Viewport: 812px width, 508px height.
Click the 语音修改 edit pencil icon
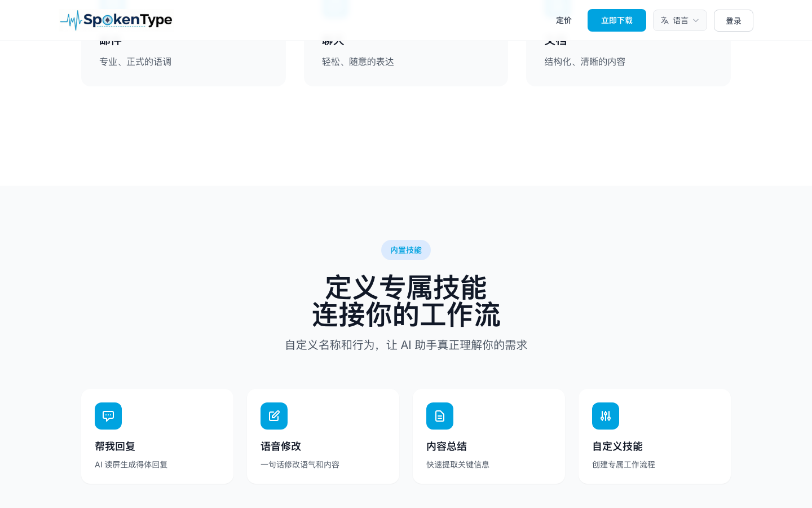coord(274,416)
